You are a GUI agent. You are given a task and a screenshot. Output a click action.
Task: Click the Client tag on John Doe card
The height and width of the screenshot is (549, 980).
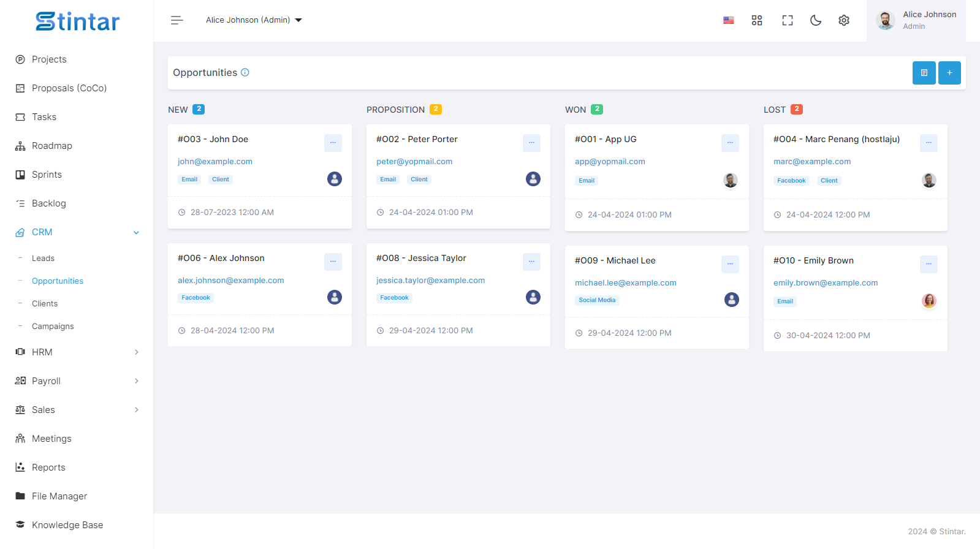click(x=221, y=180)
